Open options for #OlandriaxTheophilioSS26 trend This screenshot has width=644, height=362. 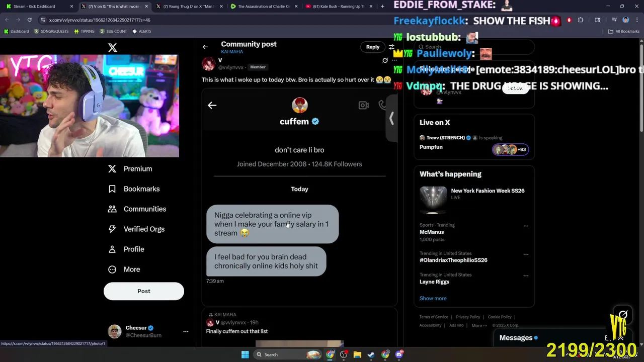[x=526, y=254]
